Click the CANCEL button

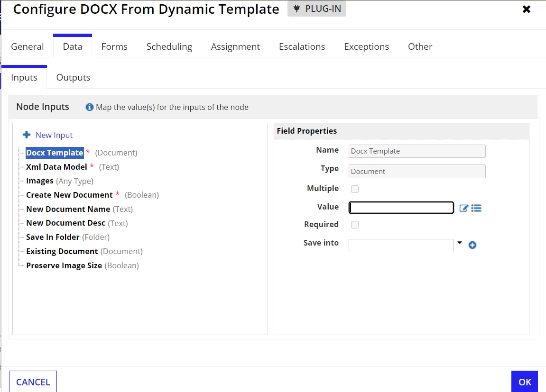point(33,382)
